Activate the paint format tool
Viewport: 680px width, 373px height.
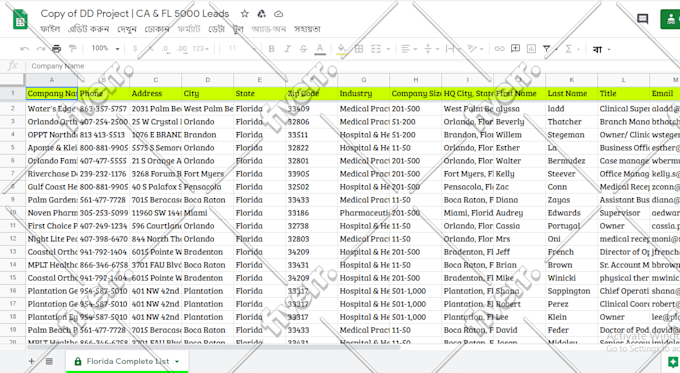point(72,49)
